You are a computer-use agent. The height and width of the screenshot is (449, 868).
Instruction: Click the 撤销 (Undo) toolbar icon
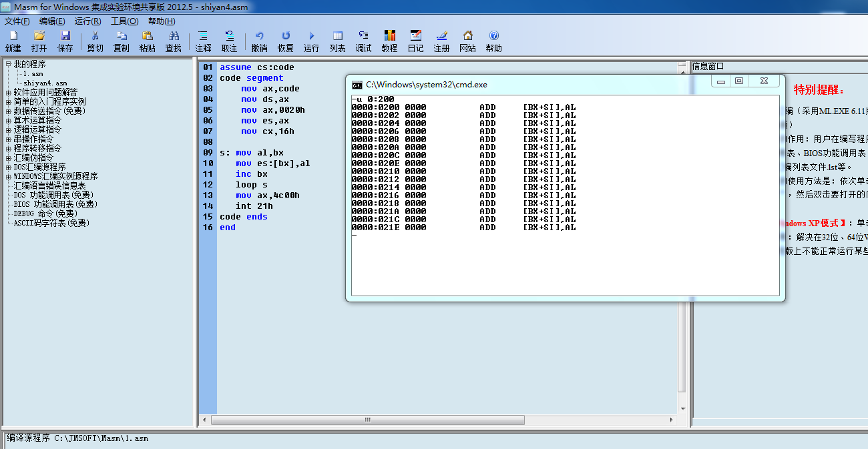pyautogui.click(x=259, y=36)
